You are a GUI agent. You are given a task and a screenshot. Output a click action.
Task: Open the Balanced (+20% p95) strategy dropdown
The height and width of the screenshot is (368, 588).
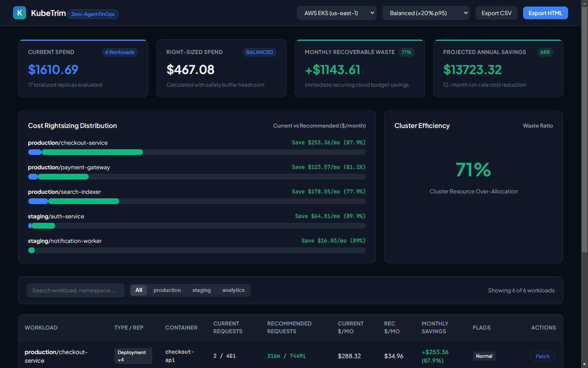click(x=426, y=13)
